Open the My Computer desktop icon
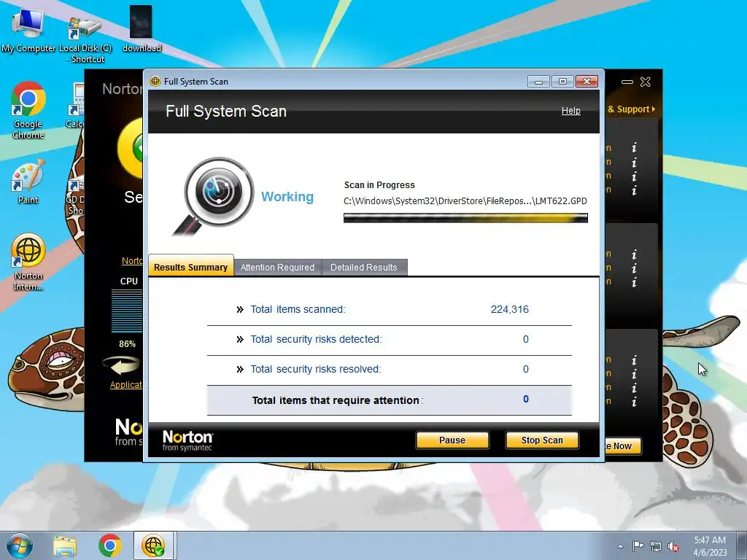Screen dimensions: 747x560 [28, 31]
